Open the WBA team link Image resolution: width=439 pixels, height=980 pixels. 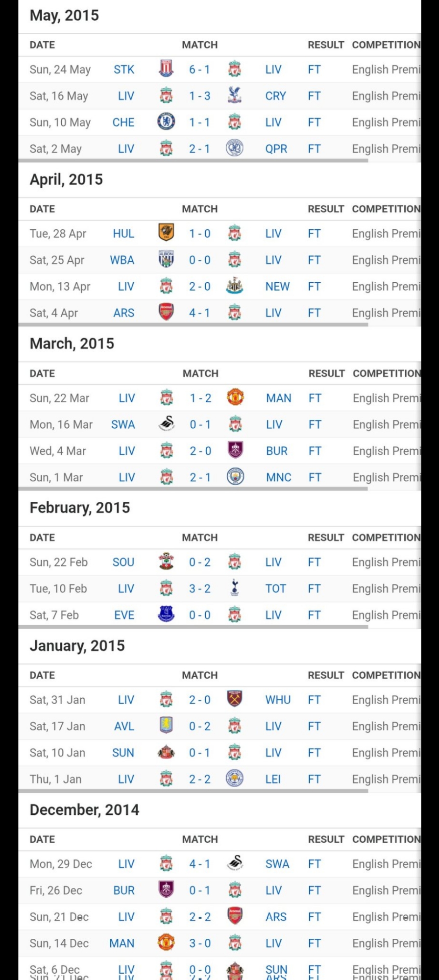click(x=122, y=260)
